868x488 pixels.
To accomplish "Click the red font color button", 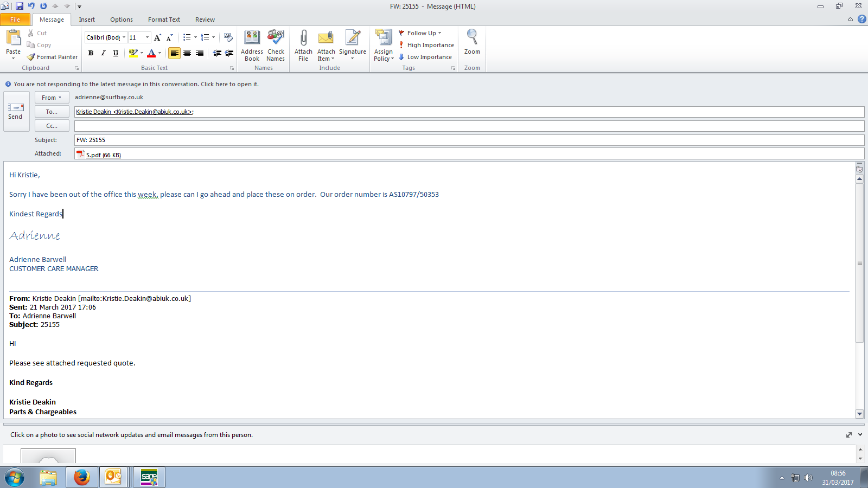I will point(151,53).
